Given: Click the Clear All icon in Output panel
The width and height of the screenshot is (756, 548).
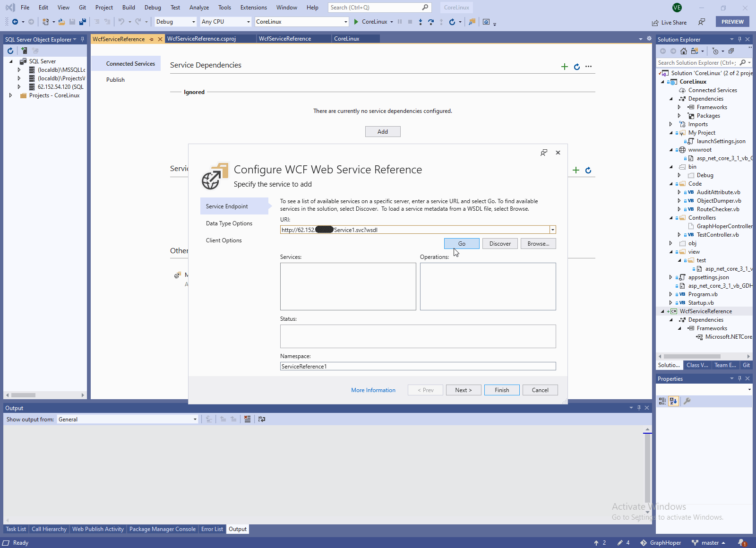Looking at the screenshot, I should tap(248, 419).
